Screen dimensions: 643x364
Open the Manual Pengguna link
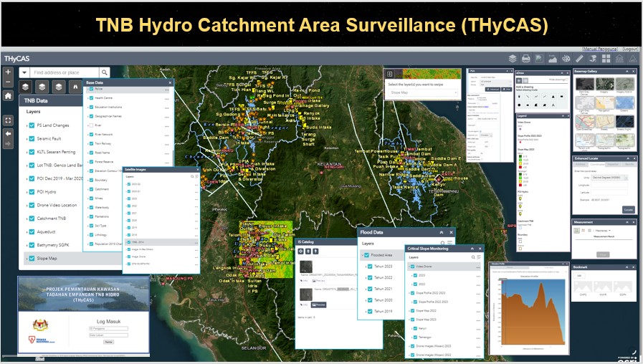(x=600, y=49)
